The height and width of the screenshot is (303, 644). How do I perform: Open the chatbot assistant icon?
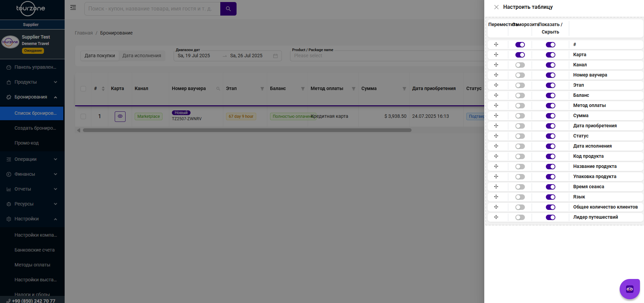click(630, 289)
